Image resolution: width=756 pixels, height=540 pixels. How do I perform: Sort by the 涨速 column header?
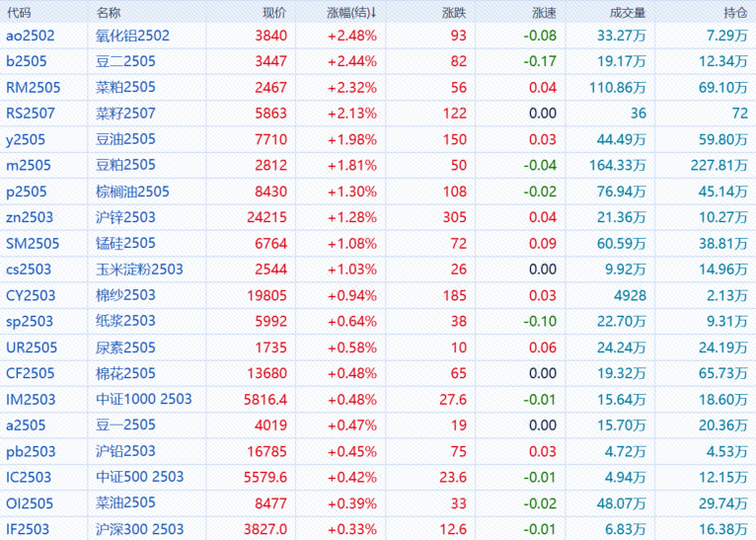point(544,12)
